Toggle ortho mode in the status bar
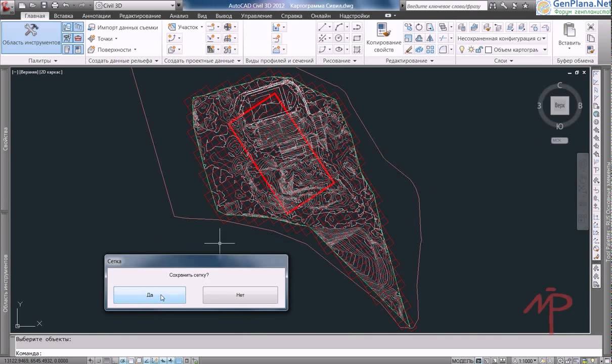Viewport: 612px width, 364px height. click(x=114, y=361)
